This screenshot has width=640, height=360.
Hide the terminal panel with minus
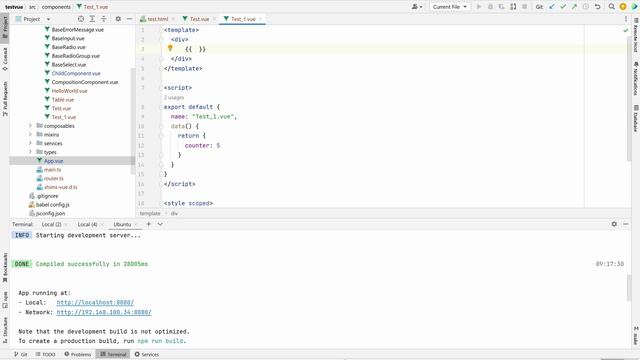coord(626,224)
